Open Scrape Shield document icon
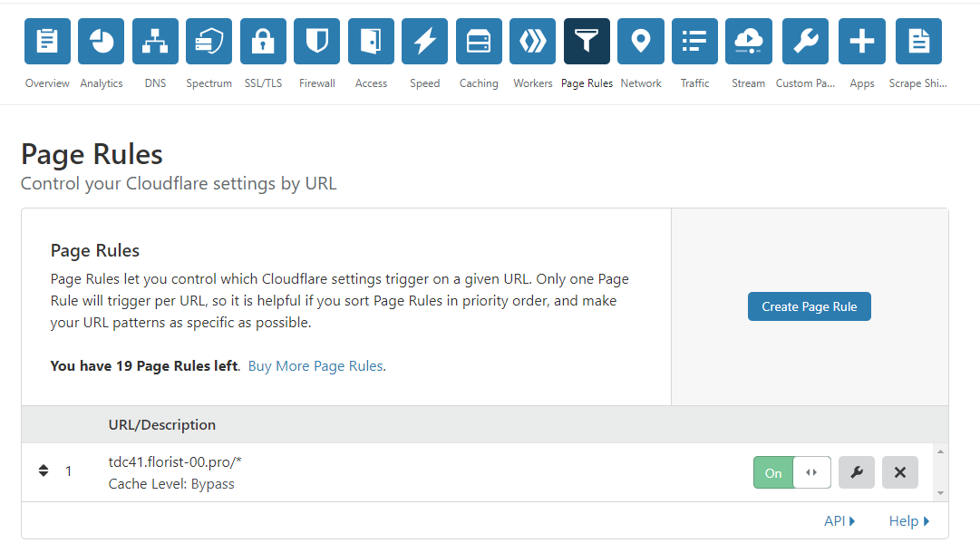 point(918,41)
